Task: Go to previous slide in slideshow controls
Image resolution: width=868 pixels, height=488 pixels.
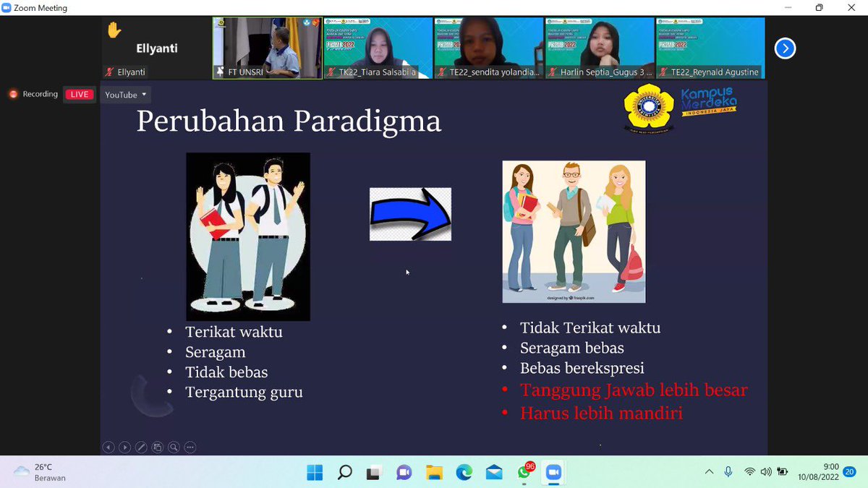Action: pos(109,448)
